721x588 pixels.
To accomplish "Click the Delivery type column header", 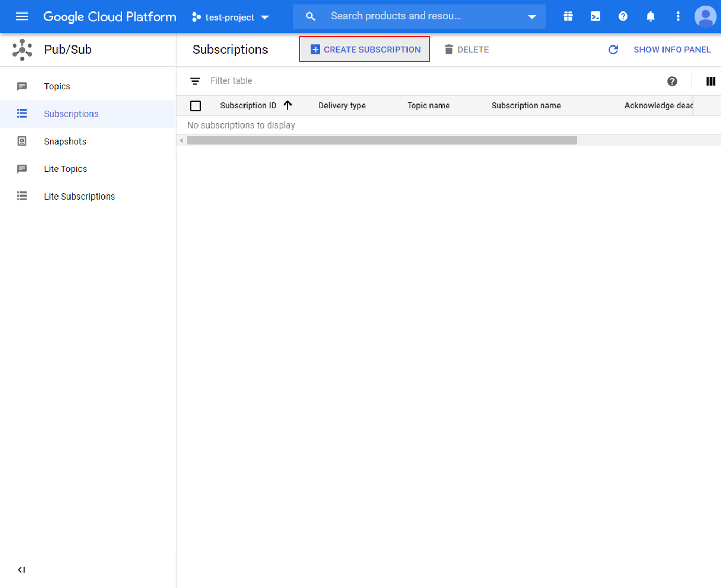I will coord(342,106).
